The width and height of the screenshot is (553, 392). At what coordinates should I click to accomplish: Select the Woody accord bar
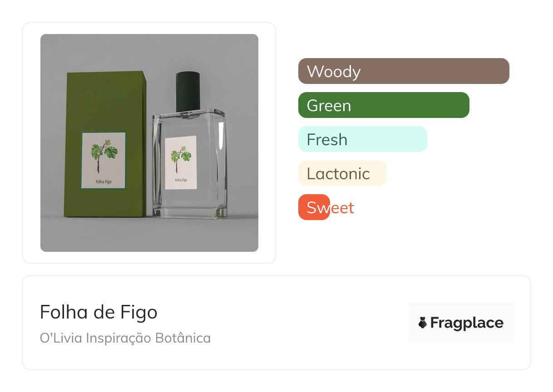(x=403, y=71)
